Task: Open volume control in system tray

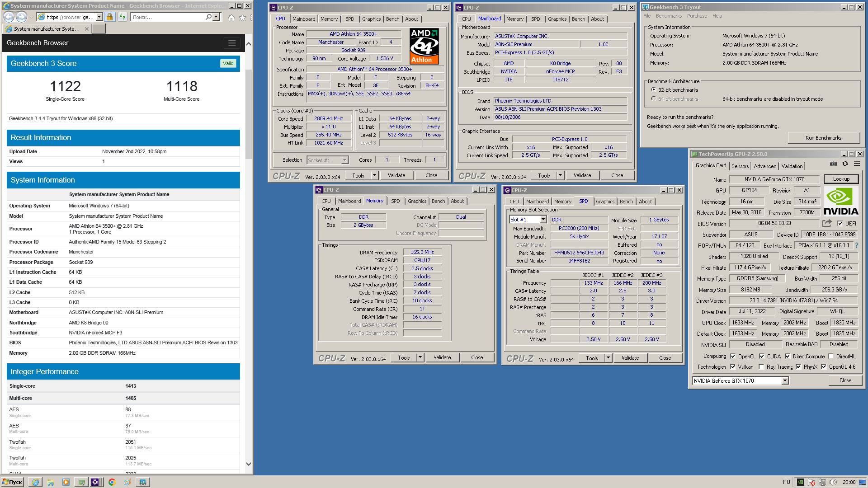Action: pos(833,482)
